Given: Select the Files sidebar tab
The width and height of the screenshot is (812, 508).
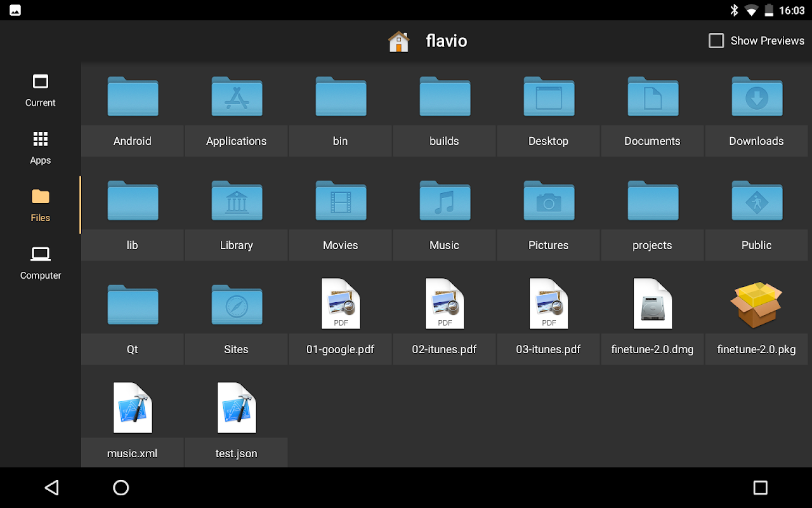Looking at the screenshot, I should point(41,205).
